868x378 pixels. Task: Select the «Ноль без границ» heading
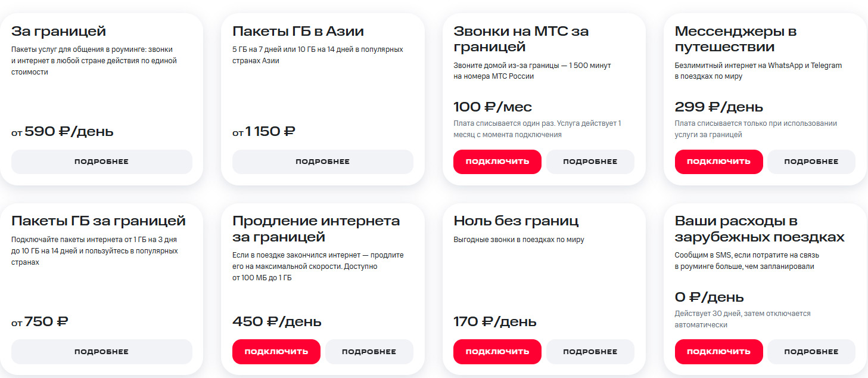[x=516, y=221]
